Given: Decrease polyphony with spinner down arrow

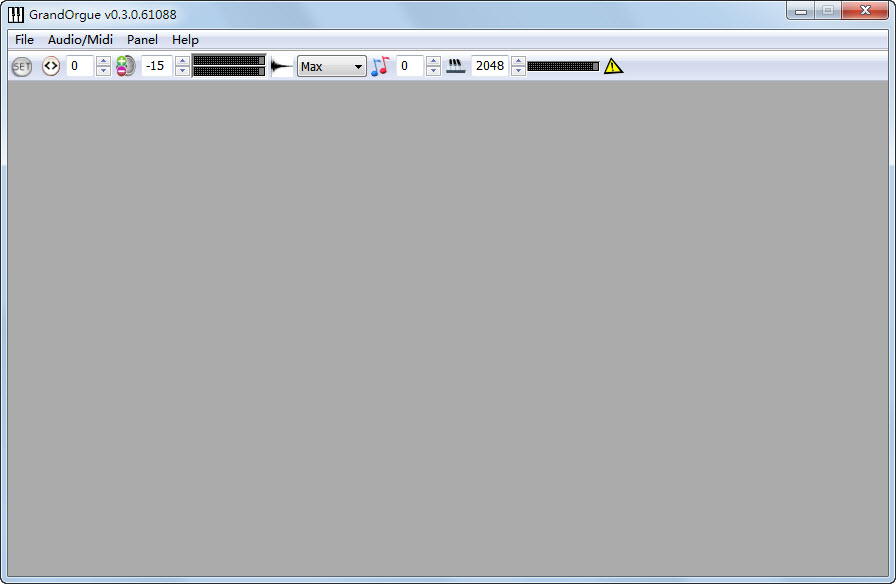Looking at the screenshot, I should click(518, 71).
